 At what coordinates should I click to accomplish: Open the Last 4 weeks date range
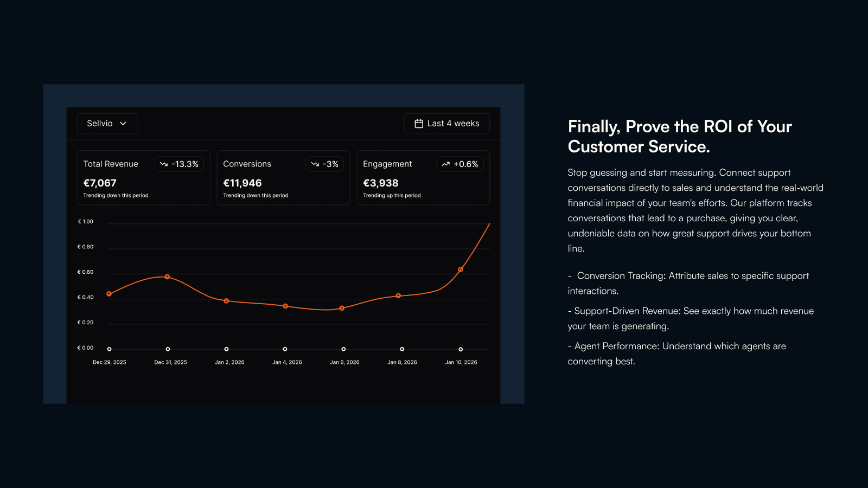(x=447, y=124)
